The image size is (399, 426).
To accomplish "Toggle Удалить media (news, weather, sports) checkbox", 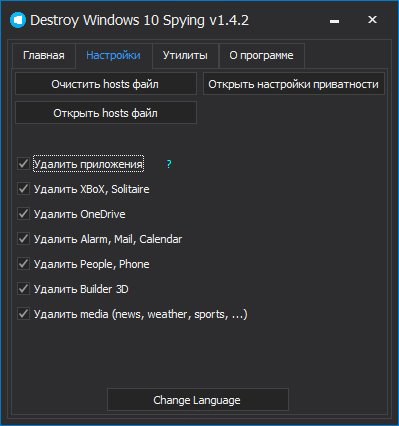I will pyautogui.click(x=23, y=314).
